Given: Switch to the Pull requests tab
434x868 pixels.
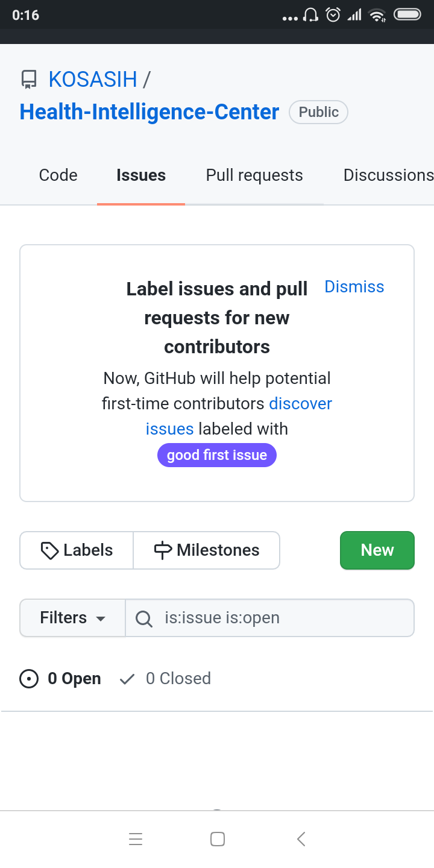Looking at the screenshot, I should [x=254, y=175].
